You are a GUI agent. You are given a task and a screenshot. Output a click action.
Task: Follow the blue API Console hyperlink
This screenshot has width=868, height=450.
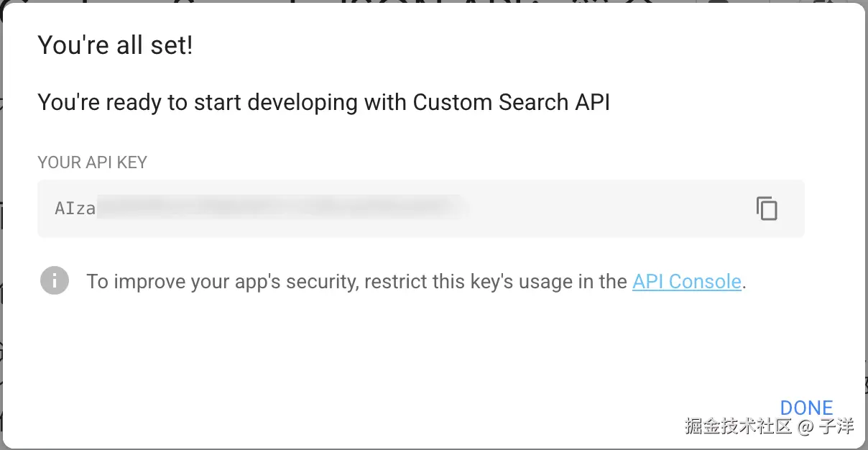coord(686,281)
